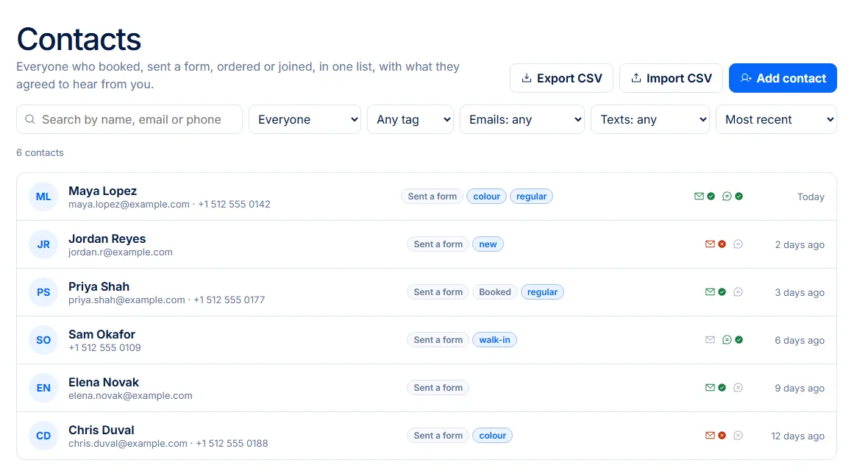Click Elena Novak's green email consent checkmark
The height and width of the screenshot is (471, 868).
click(x=722, y=387)
